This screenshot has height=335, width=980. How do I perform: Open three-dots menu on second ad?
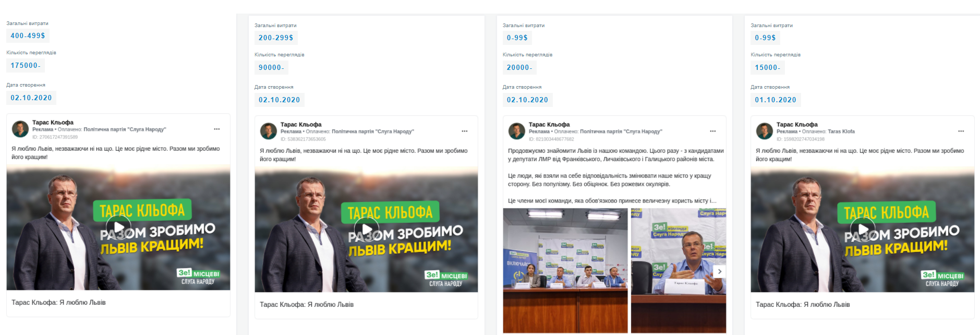[x=465, y=131]
